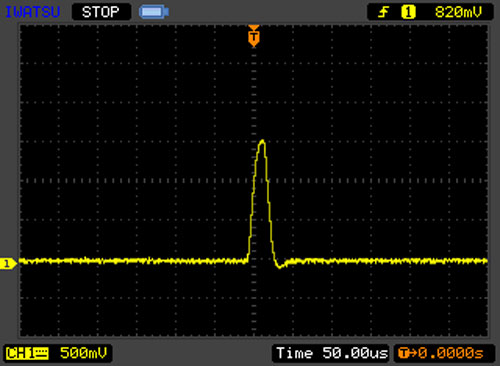
Task: Click the 500mV vertical scale readout
Action: (83, 353)
